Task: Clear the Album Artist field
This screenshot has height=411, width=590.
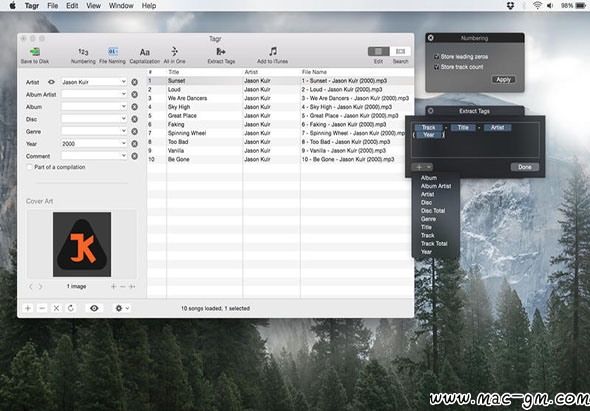Action: tap(134, 94)
